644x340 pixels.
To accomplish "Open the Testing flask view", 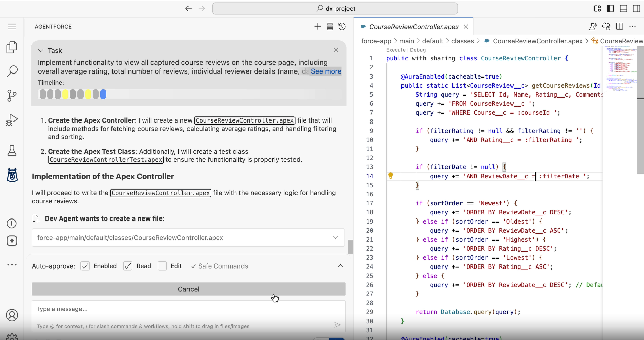I will 12,151.
